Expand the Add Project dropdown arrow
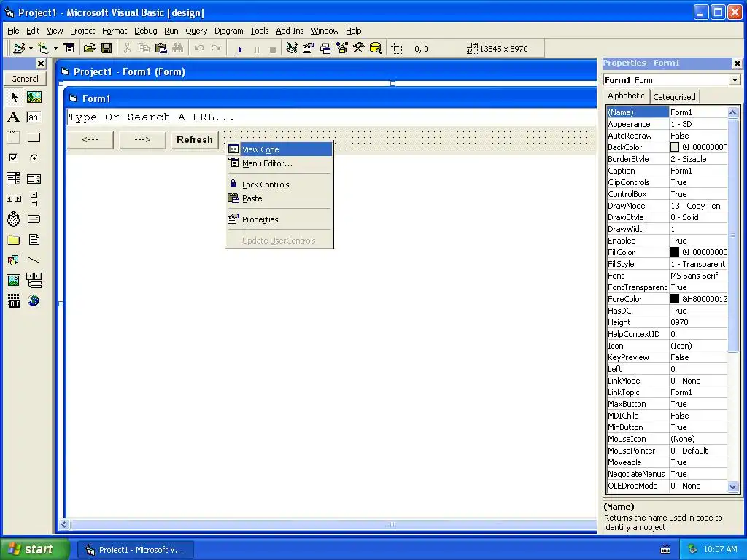Screen dimensions: 747x560 (x=31, y=49)
